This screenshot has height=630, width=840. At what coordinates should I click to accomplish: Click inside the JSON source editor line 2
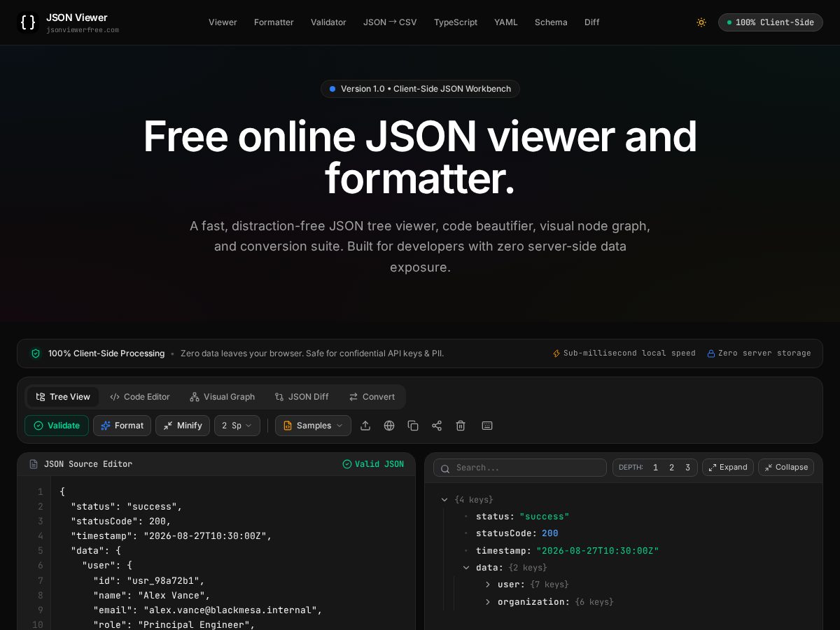126,507
